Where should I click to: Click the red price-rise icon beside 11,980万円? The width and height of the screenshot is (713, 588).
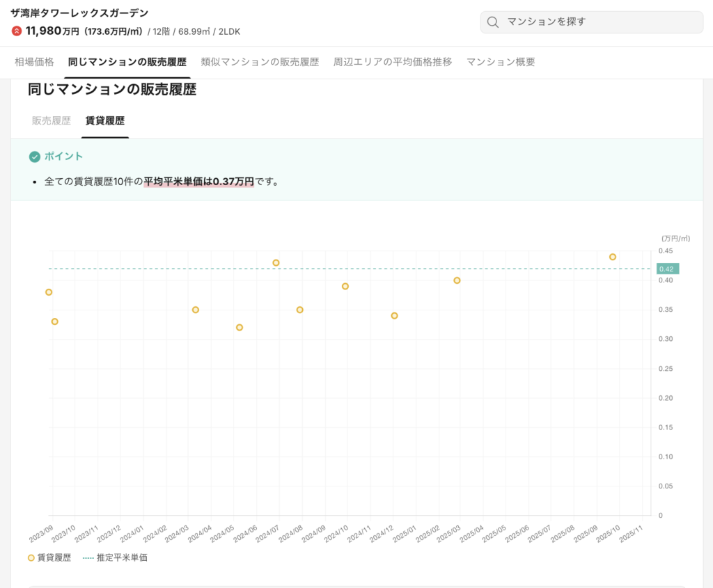coord(17,31)
